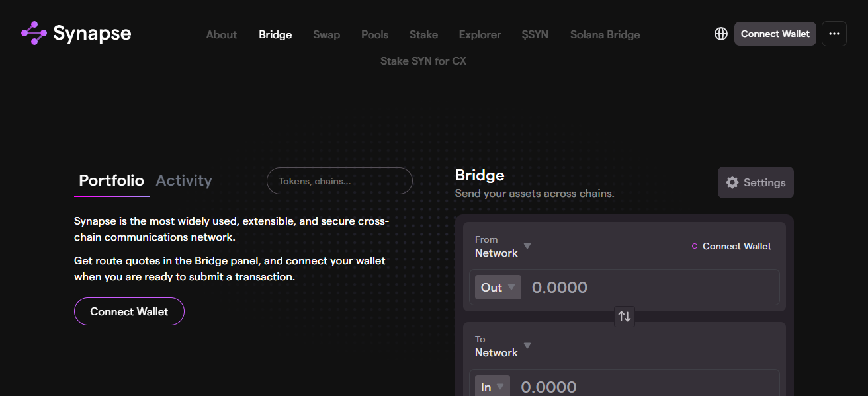Viewport: 868px width, 396px height.
Task: Click the wallet status circle indicator
Action: 693,246
